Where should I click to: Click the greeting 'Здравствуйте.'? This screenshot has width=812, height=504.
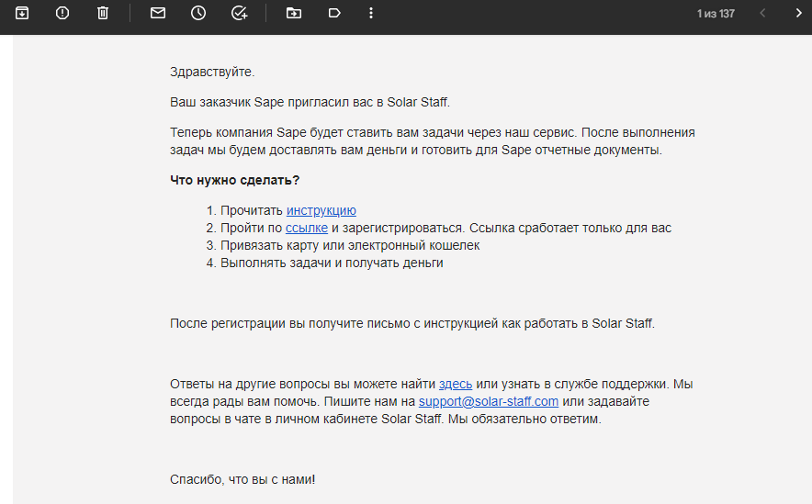point(212,72)
